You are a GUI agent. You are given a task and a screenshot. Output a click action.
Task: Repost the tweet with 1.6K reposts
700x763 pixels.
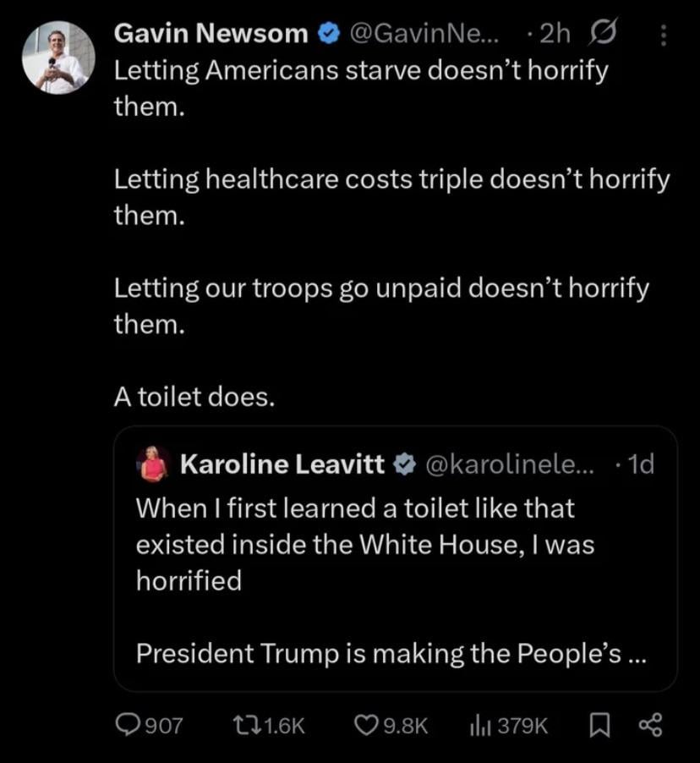tap(245, 725)
